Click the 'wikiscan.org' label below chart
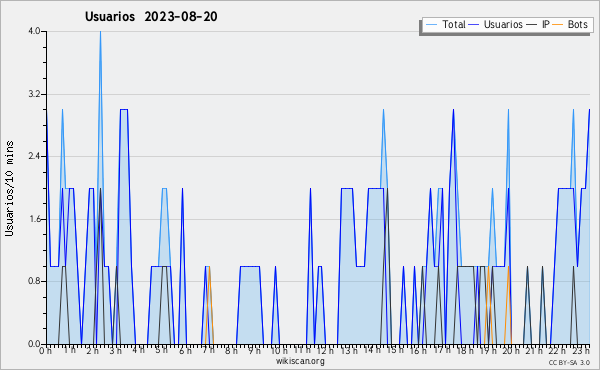Image resolution: width=600 pixels, height=370 pixels. (x=300, y=361)
